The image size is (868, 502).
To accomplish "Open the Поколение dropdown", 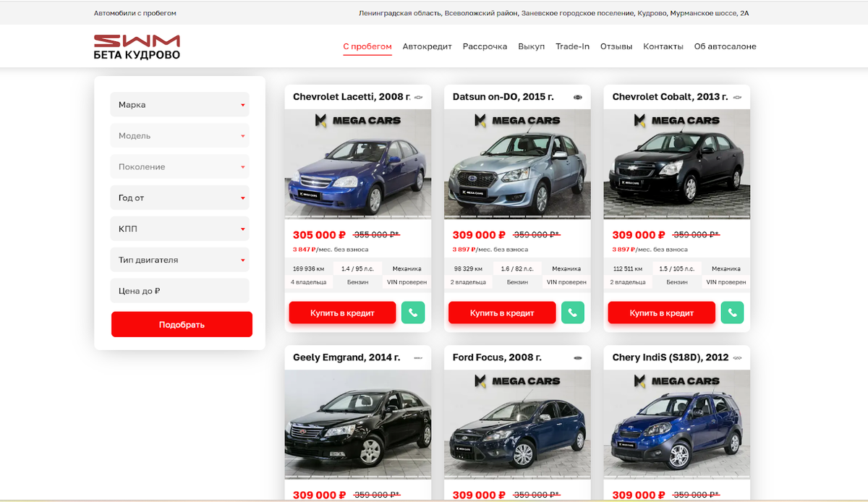I will 180,167.
